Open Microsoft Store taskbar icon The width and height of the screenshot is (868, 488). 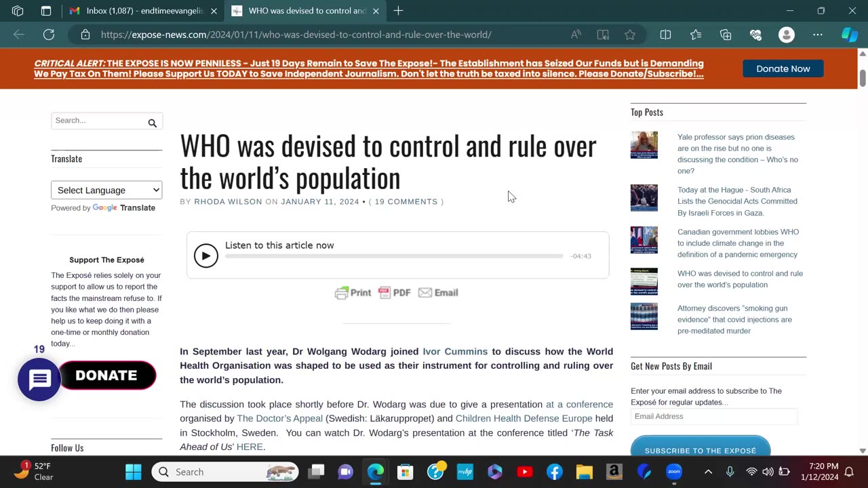406,472
